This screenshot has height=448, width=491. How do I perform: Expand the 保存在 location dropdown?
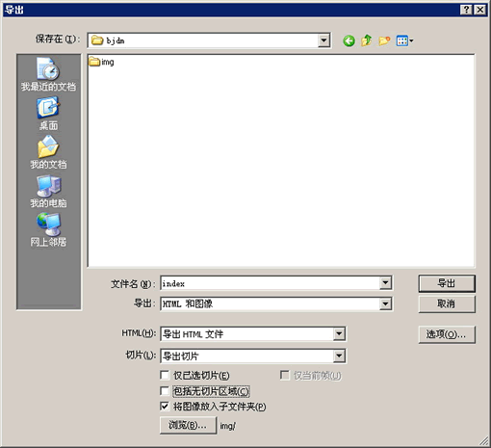point(323,40)
